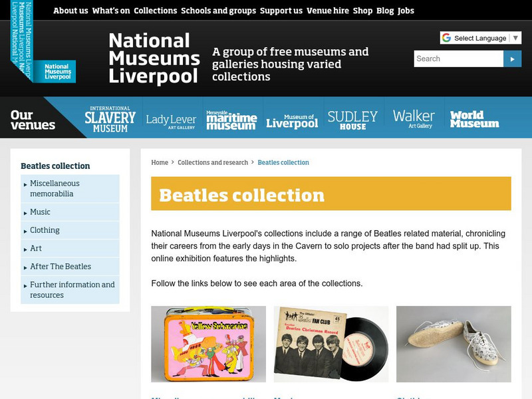Expand Miscellaneous memorabilia in the sidebar

70,189
